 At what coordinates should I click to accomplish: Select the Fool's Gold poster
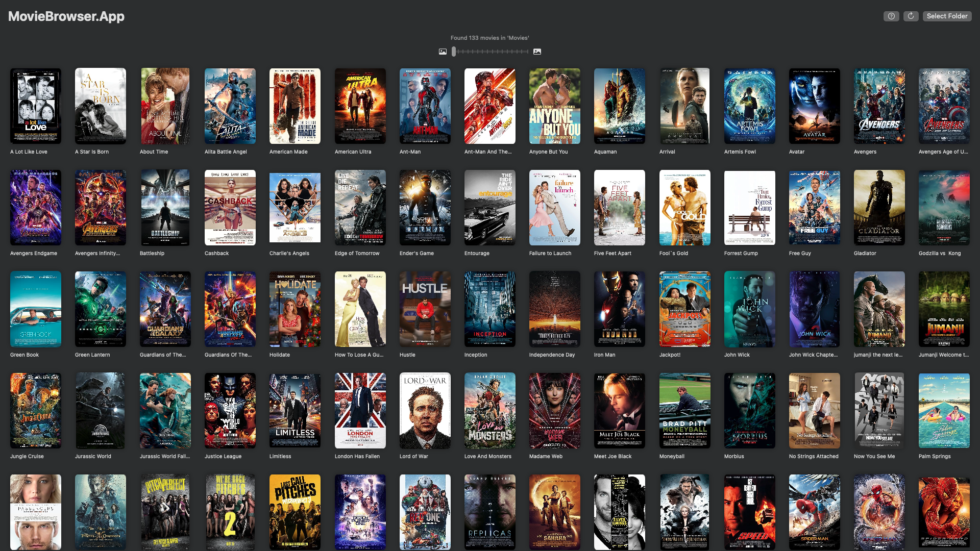tap(685, 208)
